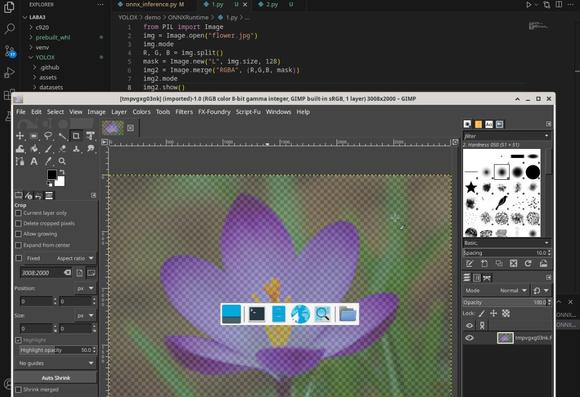This screenshot has height=397, width=580.
Task: Open the No guides dropdown
Action: click(56, 363)
